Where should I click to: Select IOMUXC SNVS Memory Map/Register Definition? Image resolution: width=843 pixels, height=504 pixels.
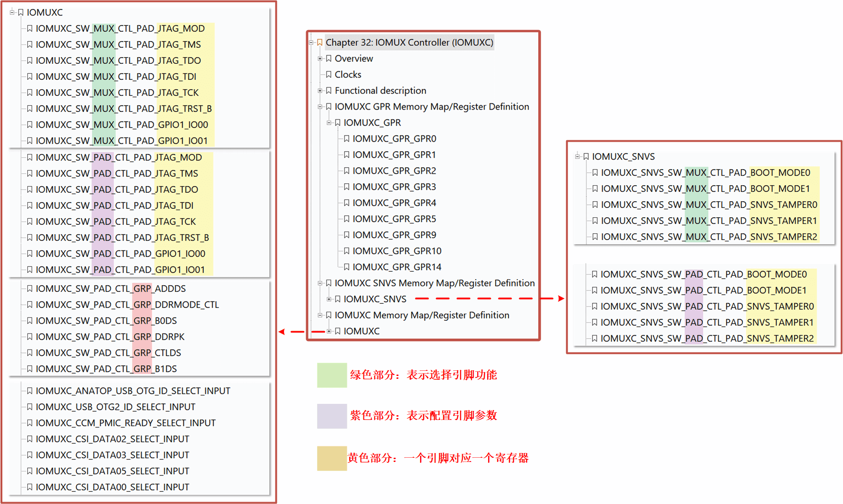click(x=434, y=283)
